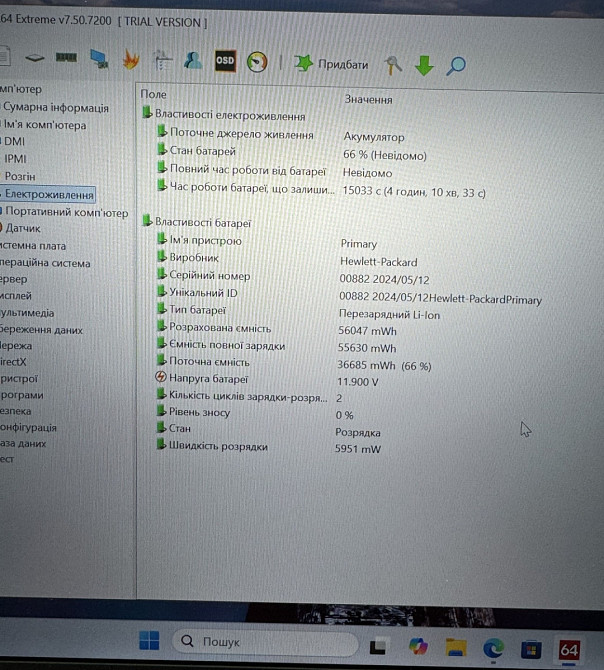Click the AIDA64 taskbar icon
This screenshot has width=604, height=670.
[x=569, y=650]
